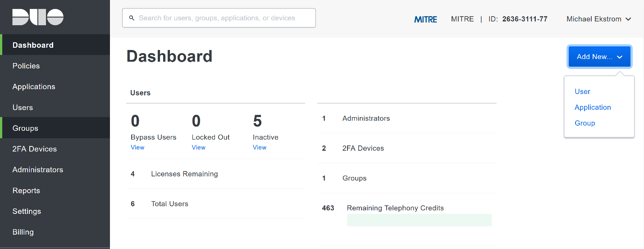Open the Users sidebar section

click(x=23, y=107)
